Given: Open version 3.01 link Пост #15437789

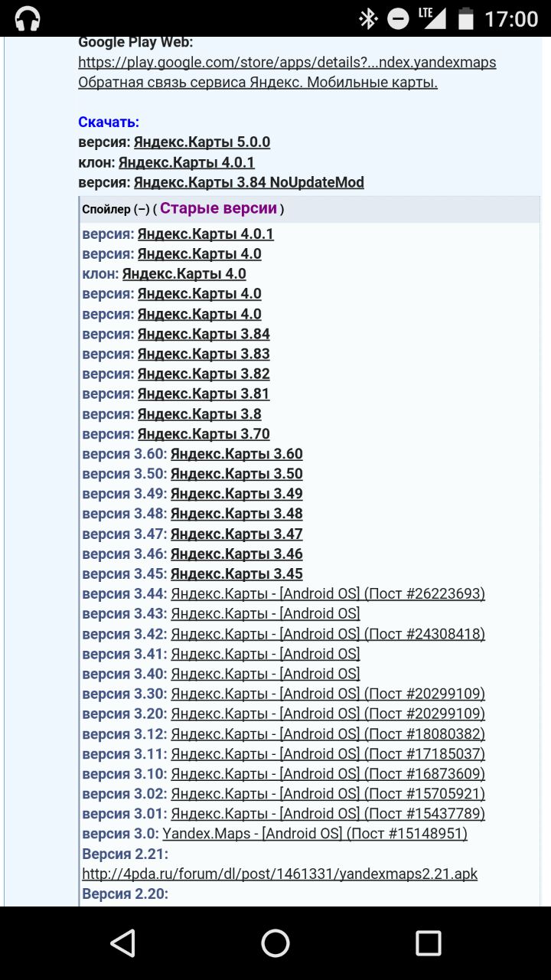Looking at the screenshot, I should (x=328, y=814).
